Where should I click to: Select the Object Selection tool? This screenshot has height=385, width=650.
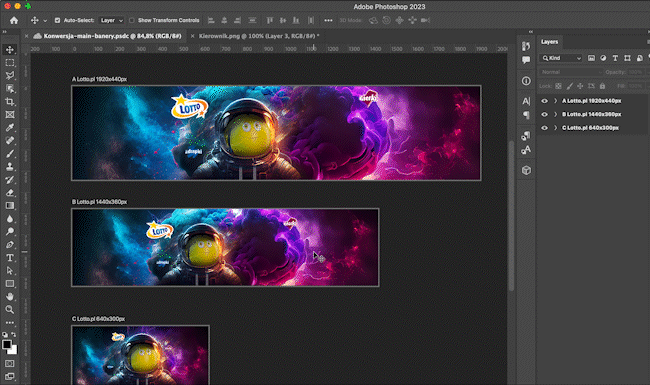click(10, 89)
